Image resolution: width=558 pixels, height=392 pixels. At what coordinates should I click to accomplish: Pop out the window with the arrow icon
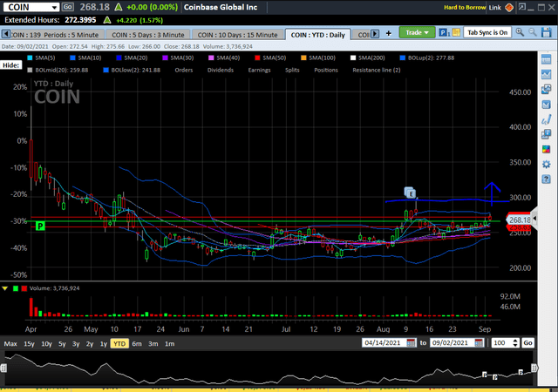[522, 7]
